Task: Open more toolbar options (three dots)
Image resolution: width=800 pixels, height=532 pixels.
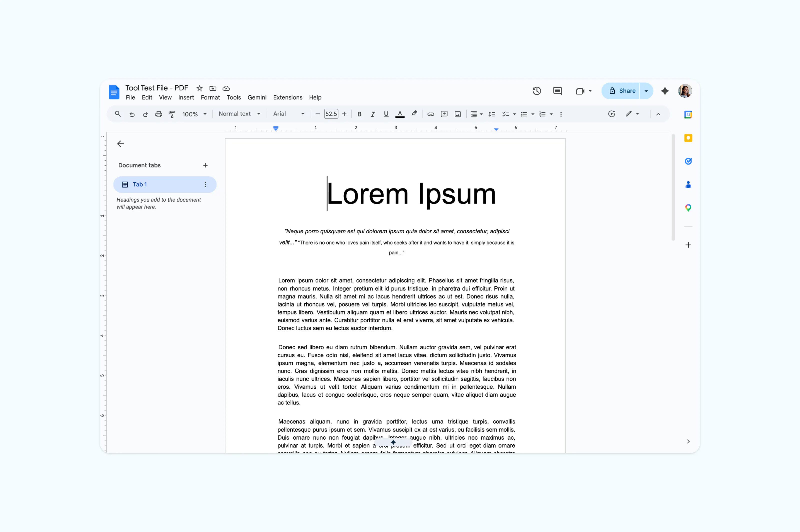Action: click(x=561, y=114)
